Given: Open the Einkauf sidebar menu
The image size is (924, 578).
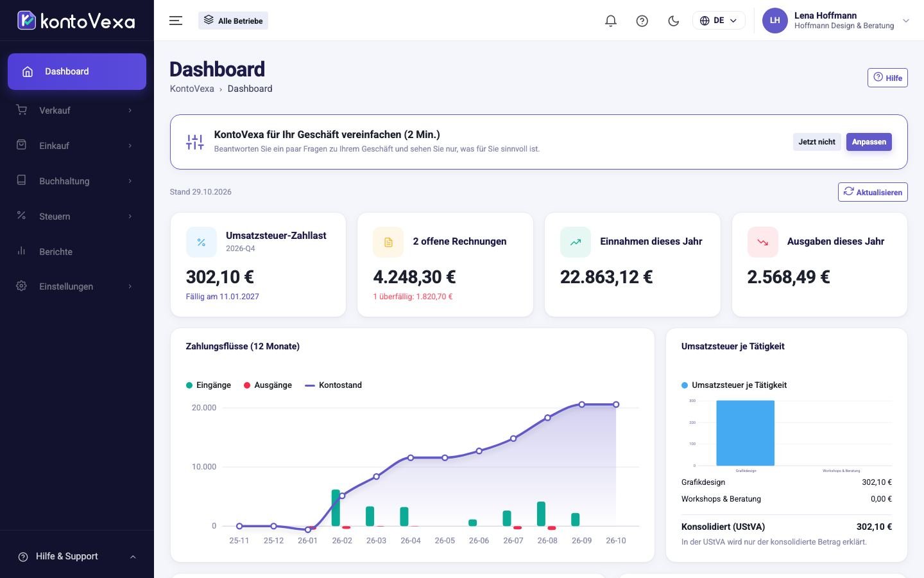Looking at the screenshot, I should pyautogui.click(x=77, y=146).
